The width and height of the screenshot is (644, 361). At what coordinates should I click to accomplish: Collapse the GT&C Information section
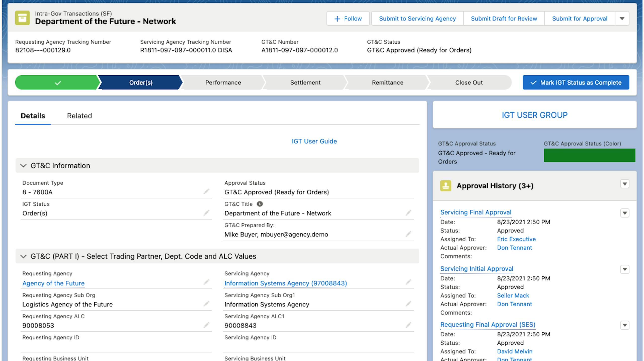(23, 166)
